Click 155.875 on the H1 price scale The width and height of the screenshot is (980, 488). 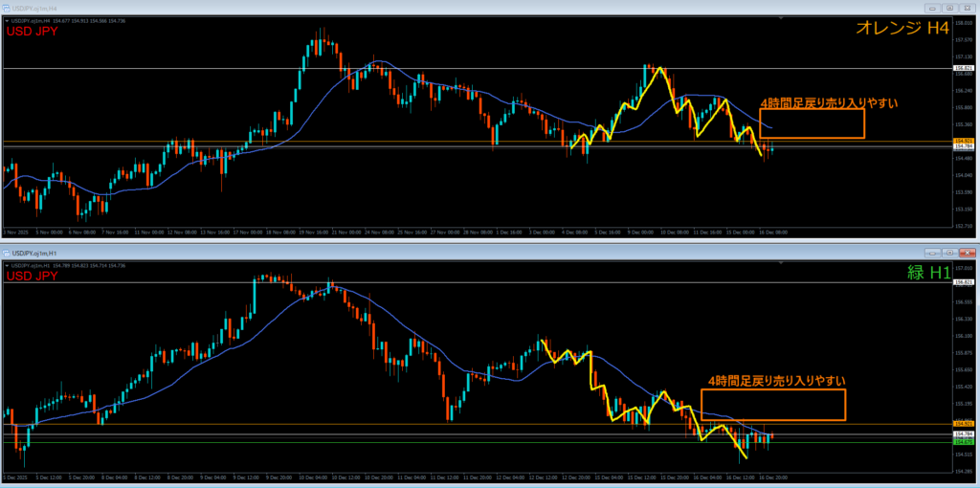point(963,353)
